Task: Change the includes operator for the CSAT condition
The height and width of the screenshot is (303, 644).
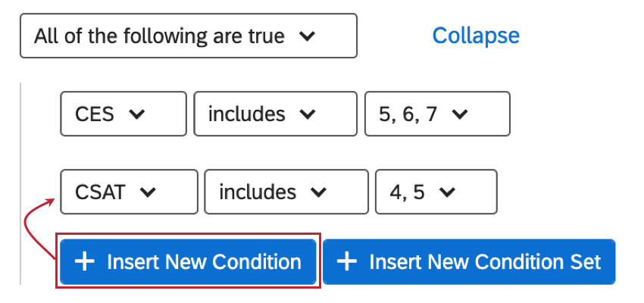Action: pos(286,192)
